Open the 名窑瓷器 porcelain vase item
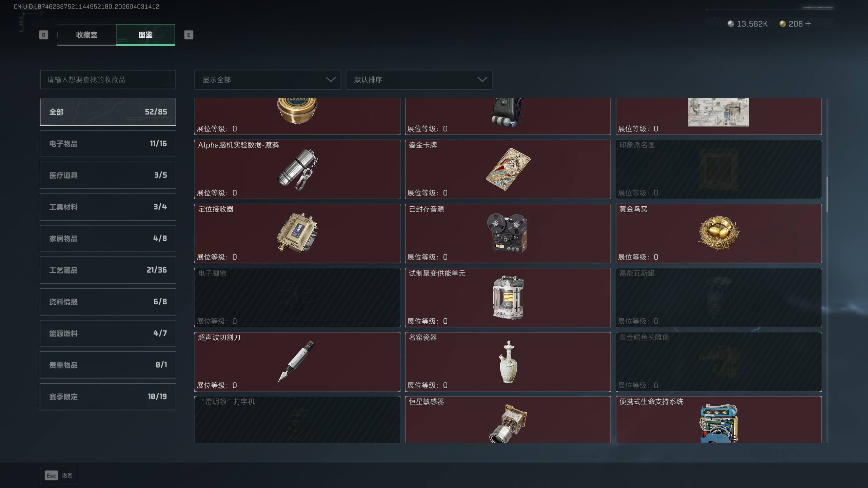Screen dimensions: 868x488 (x=508, y=362)
